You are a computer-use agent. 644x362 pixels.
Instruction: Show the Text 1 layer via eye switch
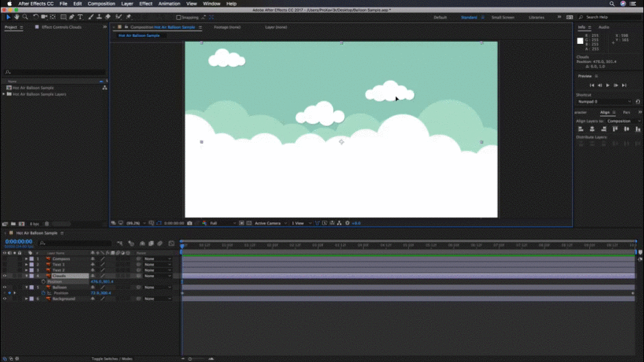tap(5, 265)
